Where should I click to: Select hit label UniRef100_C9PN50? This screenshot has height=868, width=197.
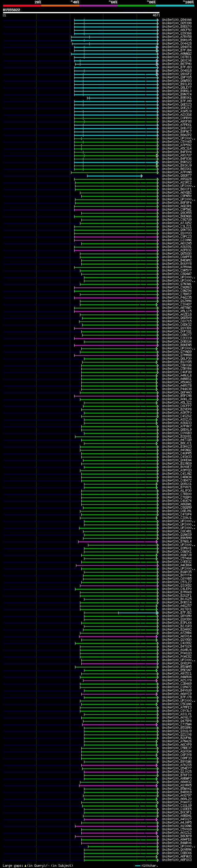click(177, 196)
